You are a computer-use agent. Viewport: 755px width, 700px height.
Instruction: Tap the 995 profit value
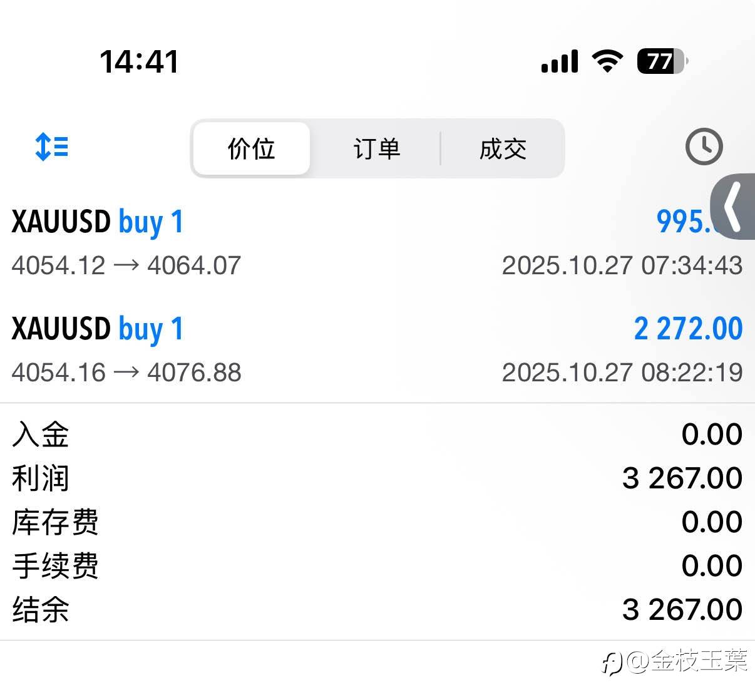coord(686,222)
